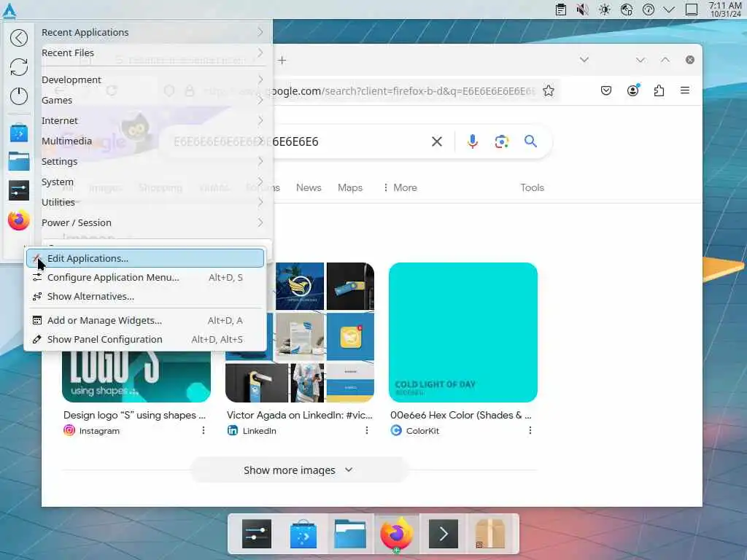The image size is (747, 560).
Task: Open Discover software store in launcher favorites
Action: (x=18, y=133)
